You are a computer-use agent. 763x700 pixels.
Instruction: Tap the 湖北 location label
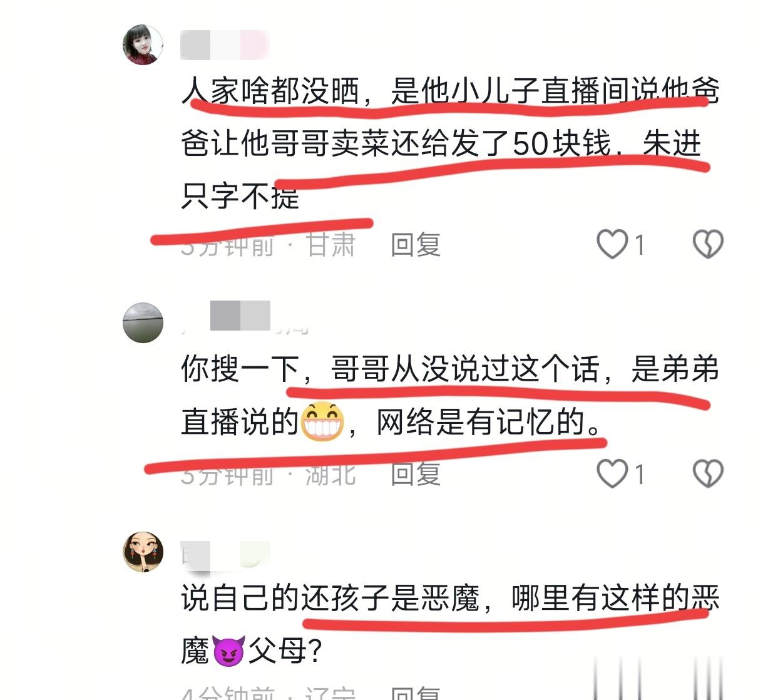click(330, 474)
